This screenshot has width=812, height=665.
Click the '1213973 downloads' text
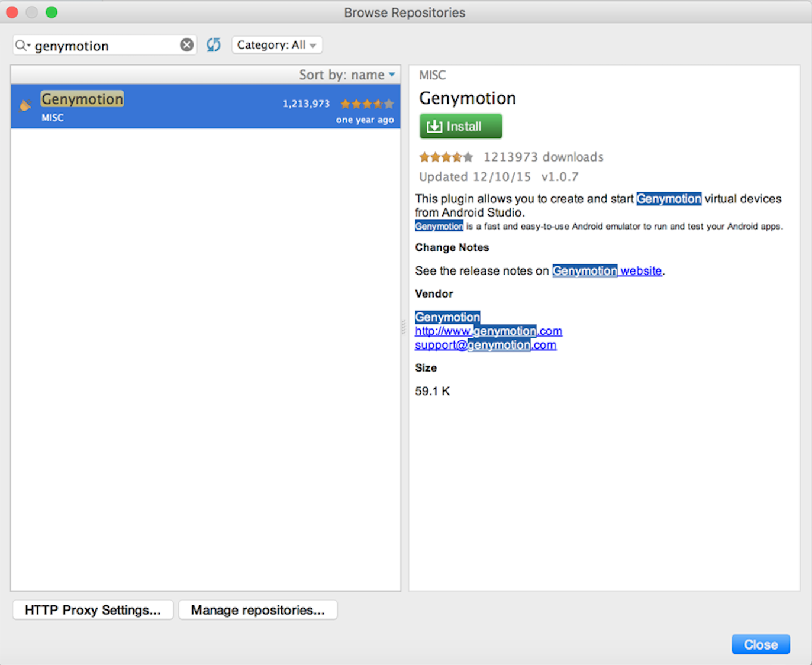pos(544,157)
